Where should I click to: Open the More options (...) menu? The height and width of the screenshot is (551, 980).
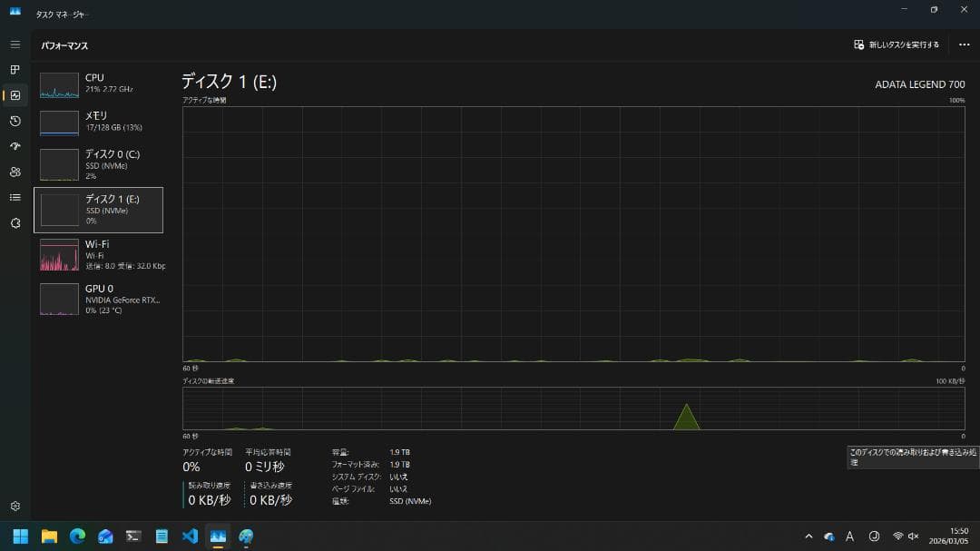pos(964,44)
